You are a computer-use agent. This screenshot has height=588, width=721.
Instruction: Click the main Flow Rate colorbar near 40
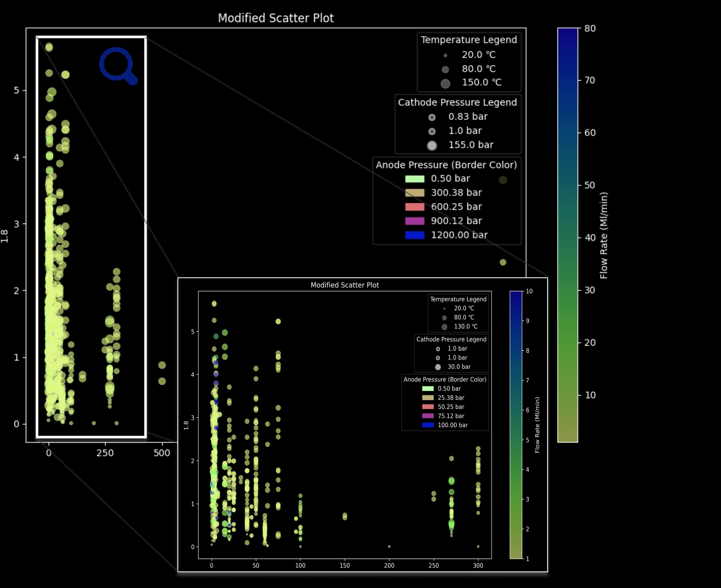click(567, 238)
